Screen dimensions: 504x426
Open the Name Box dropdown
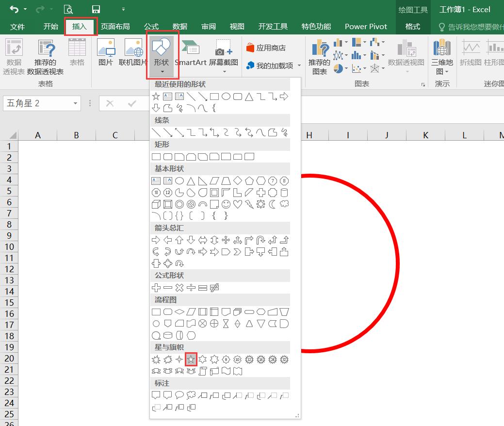pyautogui.click(x=75, y=104)
